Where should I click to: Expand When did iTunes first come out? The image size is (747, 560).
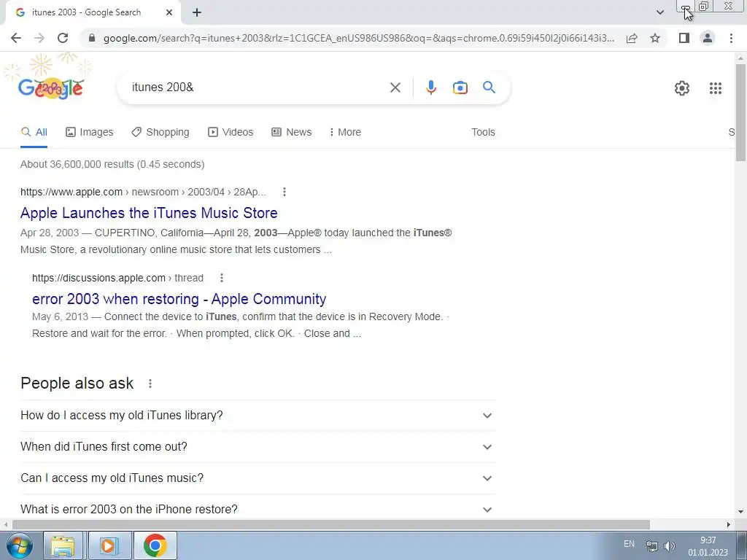click(258, 447)
